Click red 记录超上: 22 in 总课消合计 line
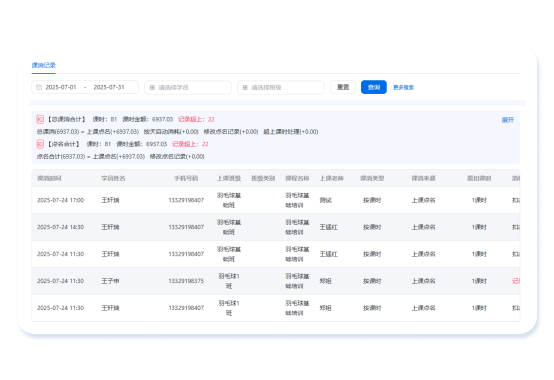The width and height of the screenshot is (554, 380). pyautogui.click(x=196, y=119)
